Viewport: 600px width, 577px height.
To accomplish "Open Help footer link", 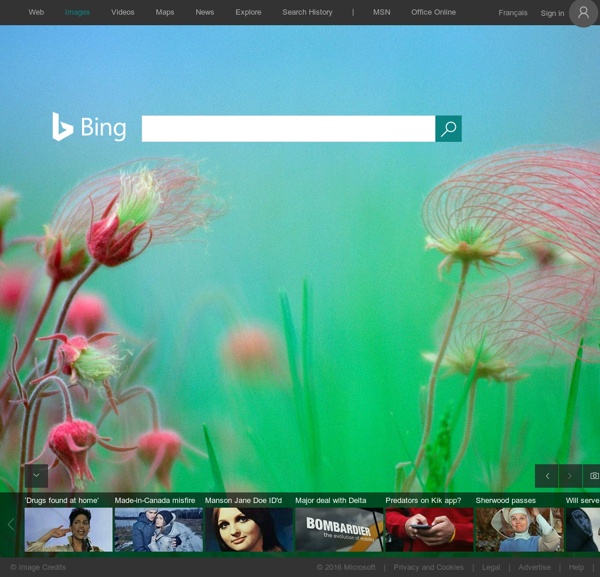I will click(x=576, y=567).
